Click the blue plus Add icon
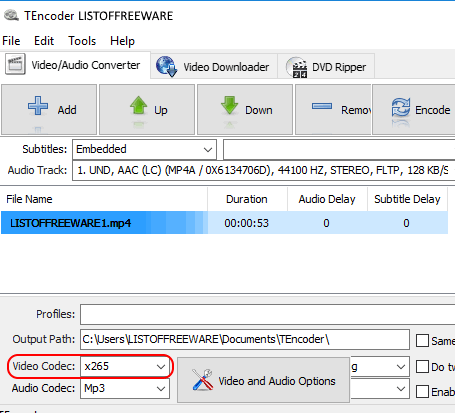 coord(38,106)
